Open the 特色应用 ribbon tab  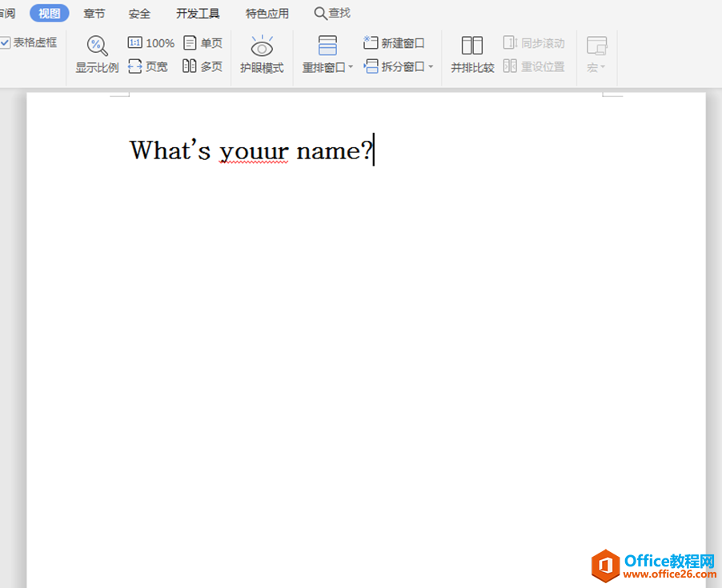tap(267, 14)
